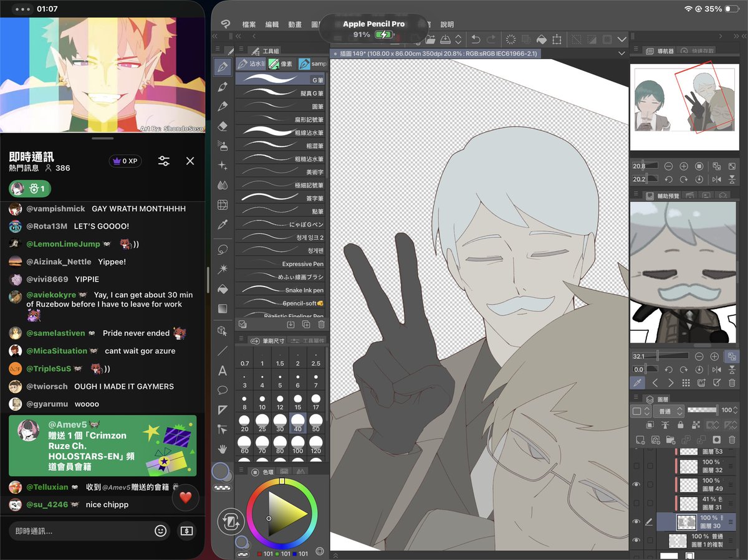748x560 pixels.
Task: Select the Eraser tool
Action: [223, 126]
